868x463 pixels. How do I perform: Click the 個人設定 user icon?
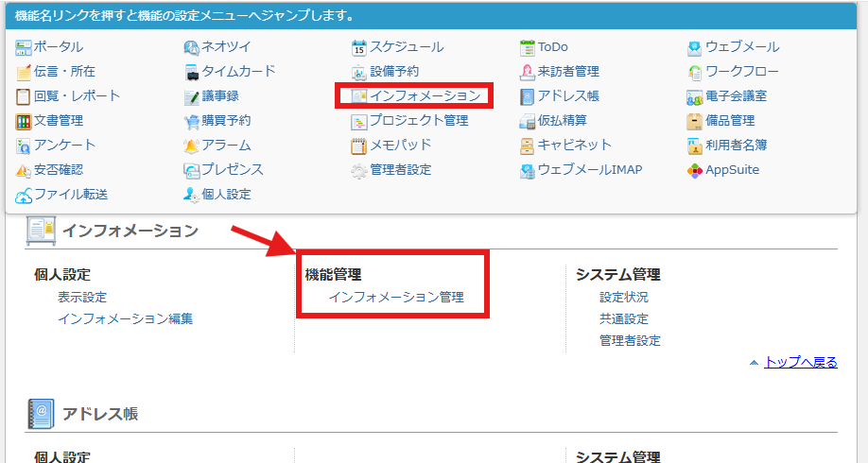click(x=192, y=196)
